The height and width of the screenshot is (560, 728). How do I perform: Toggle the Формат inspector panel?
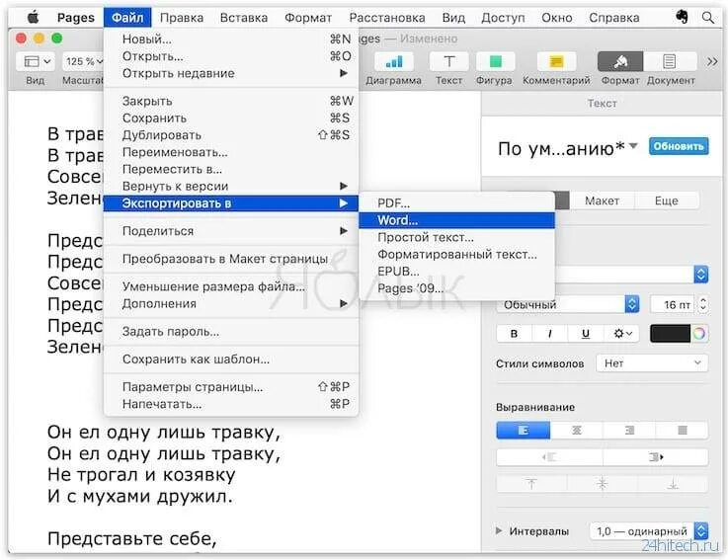pos(620,61)
